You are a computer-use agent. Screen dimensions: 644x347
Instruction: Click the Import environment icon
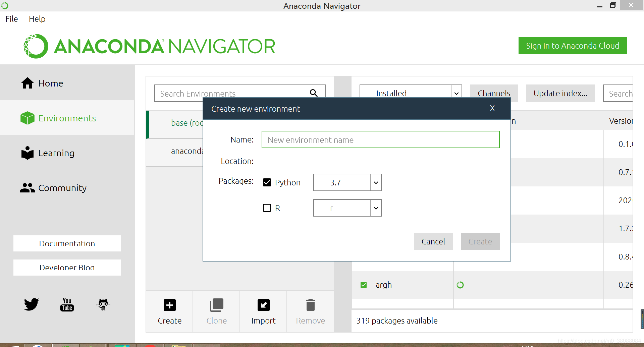click(264, 305)
